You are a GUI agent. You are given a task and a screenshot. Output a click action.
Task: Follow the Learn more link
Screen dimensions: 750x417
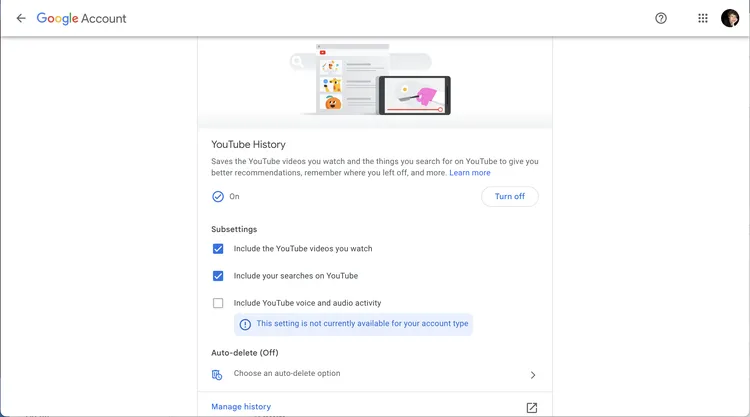coord(470,173)
